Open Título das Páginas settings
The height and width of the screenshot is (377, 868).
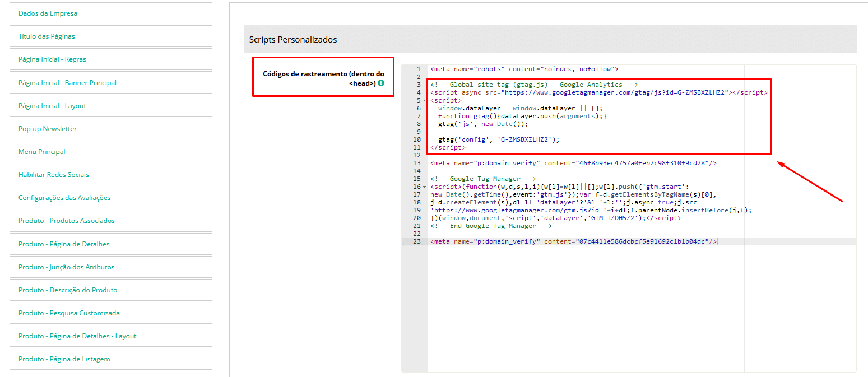click(111, 36)
